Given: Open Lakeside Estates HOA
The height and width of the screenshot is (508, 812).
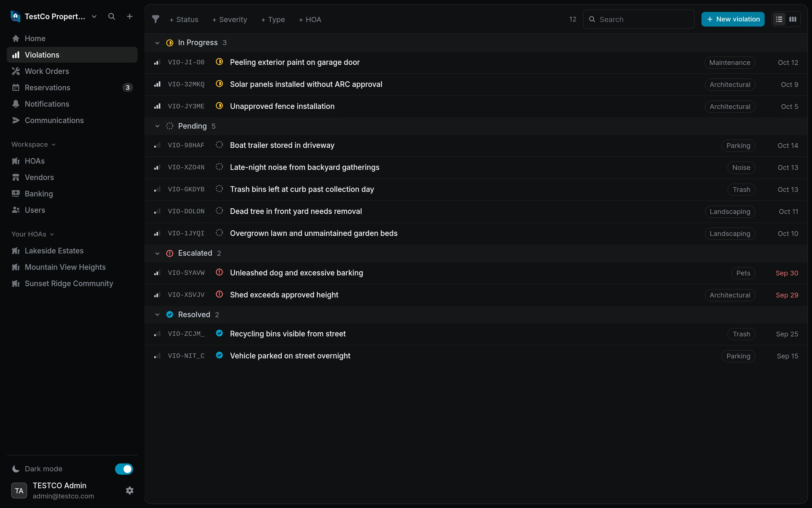Looking at the screenshot, I should 72,251.
